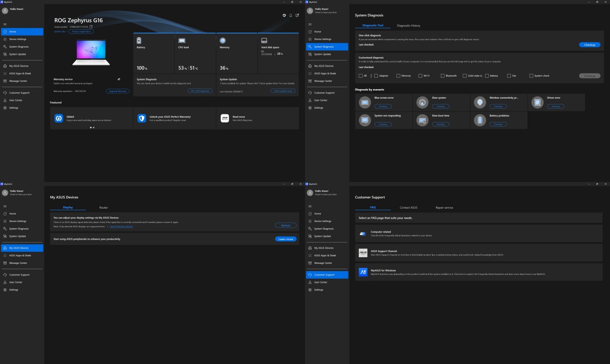610x364 pixels.
Task: Tick the System check checkbox
Action: (x=531, y=76)
